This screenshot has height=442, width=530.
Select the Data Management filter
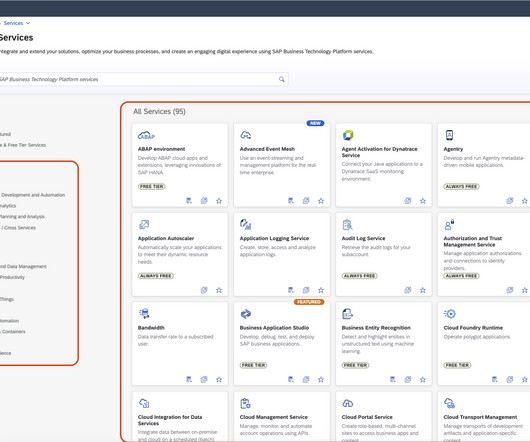[23, 266]
